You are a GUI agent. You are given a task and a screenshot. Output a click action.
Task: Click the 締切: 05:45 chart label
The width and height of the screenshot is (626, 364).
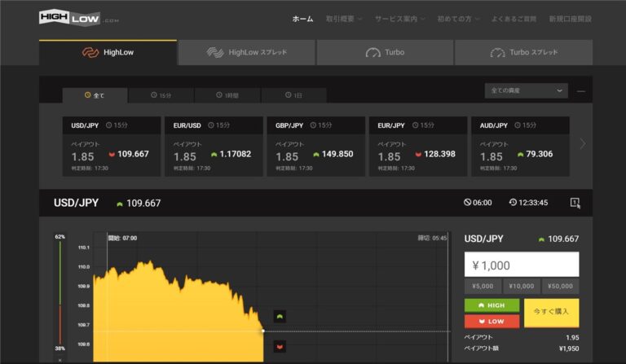coord(432,238)
